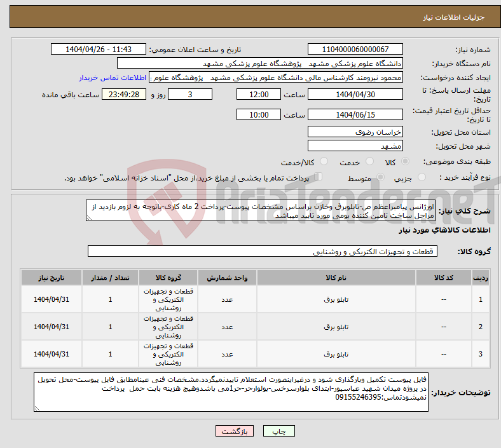The height and width of the screenshot is (448, 501).
Task: Open the buyer contact info link
Action: click(113, 78)
